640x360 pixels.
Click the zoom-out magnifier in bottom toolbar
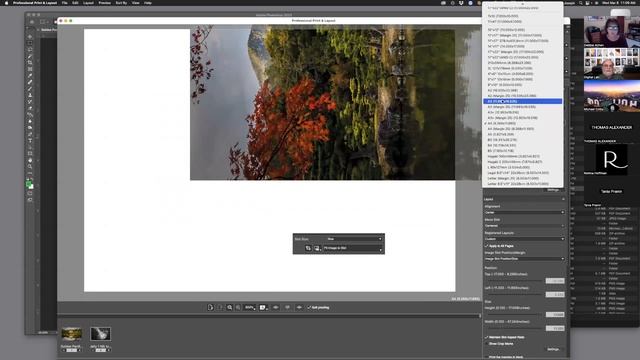tap(238, 307)
